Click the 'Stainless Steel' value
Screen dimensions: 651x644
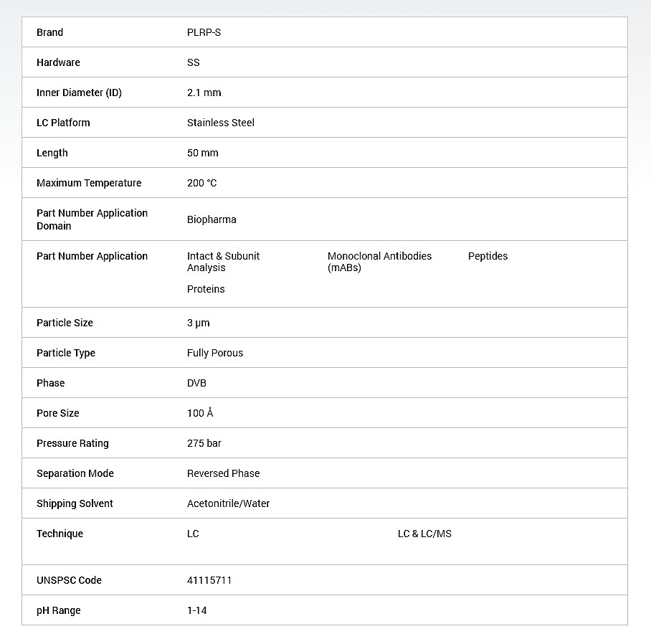(x=221, y=123)
